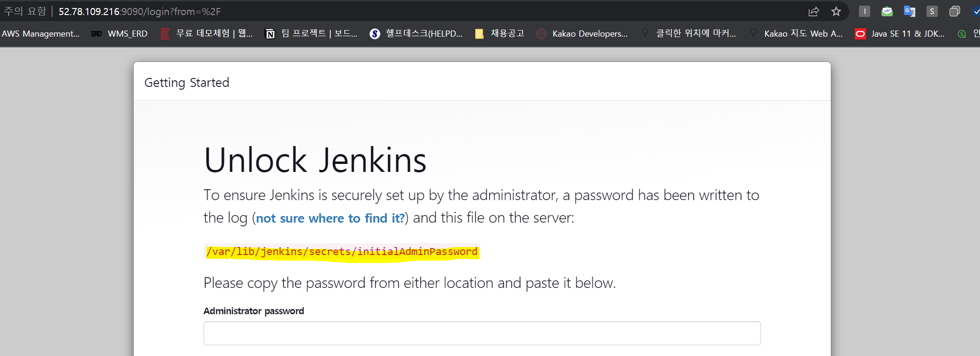Open the Java SE 11 & JDK bookmark
Viewport: 980px width, 356px height.
[900, 34]
